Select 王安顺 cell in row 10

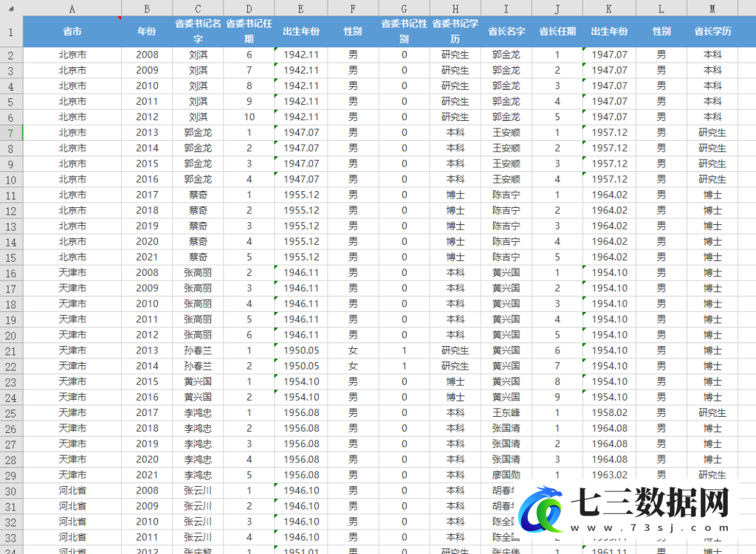tap(506, 179)
